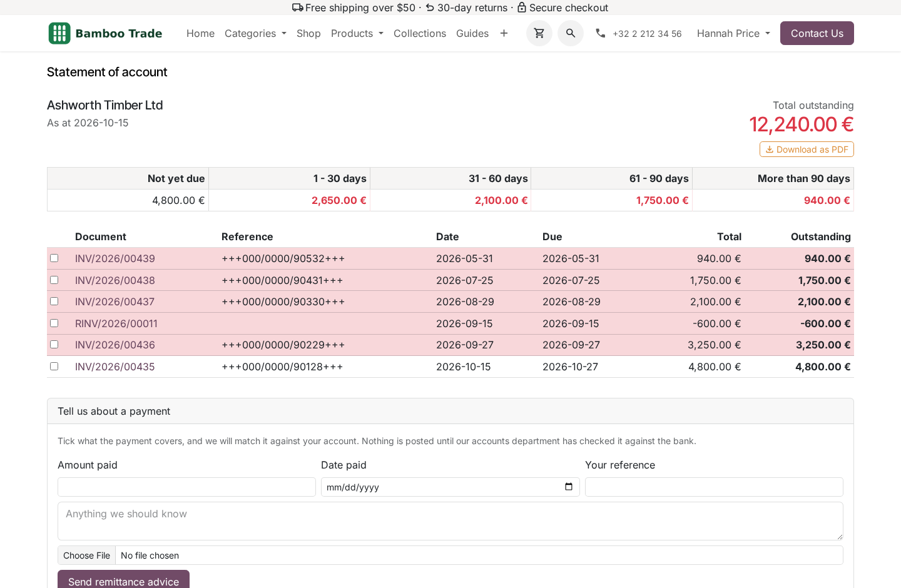Open invoice link INV/2026/00438
901x588 pixels.
click(x=115, y=280)
